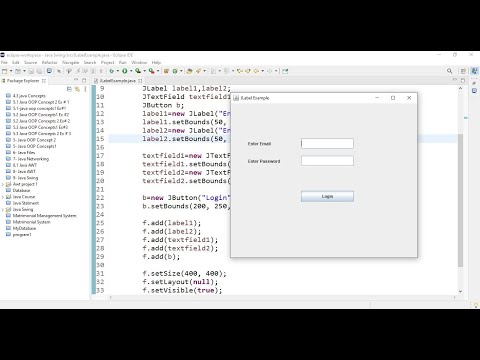Click the Enter Password text field

tap(327, 161)
